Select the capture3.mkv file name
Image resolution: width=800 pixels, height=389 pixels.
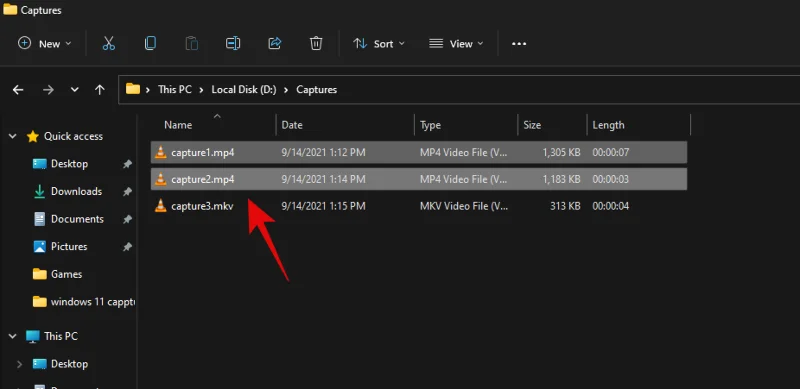202,206
